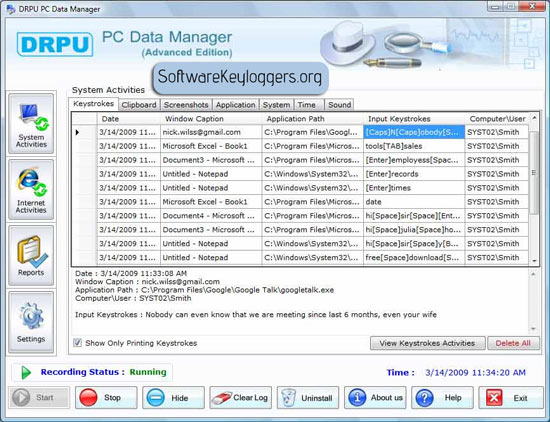Click Input Keystrokes column header
This screenshot has width=550, height=422.
point(414,119)
